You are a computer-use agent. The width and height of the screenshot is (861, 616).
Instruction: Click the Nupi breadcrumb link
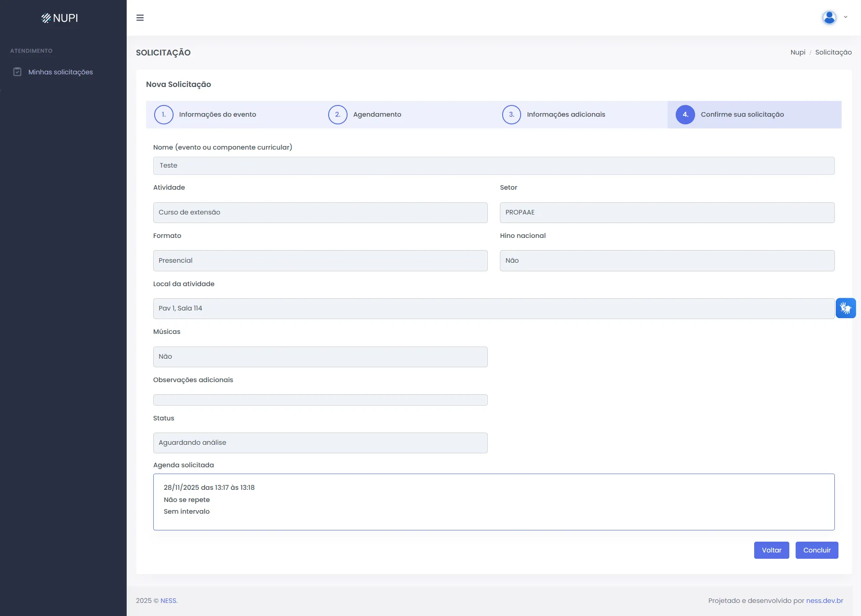pyautogui.click(x=797, y=52)
